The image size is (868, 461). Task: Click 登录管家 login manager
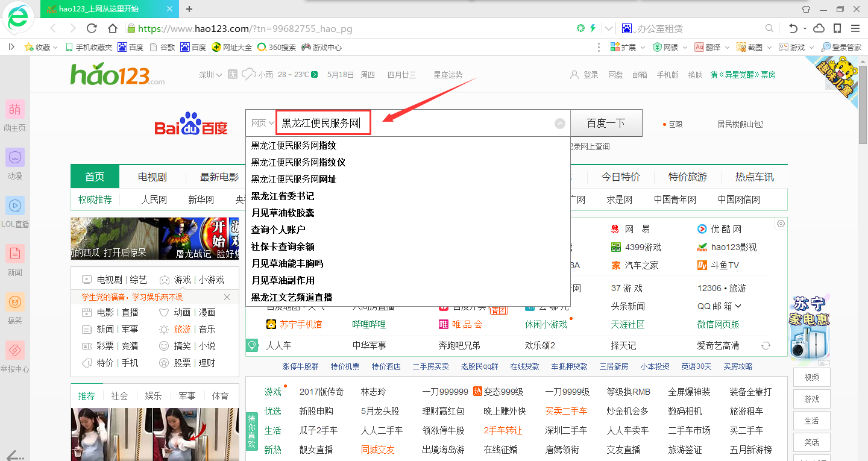pos(841,47)
